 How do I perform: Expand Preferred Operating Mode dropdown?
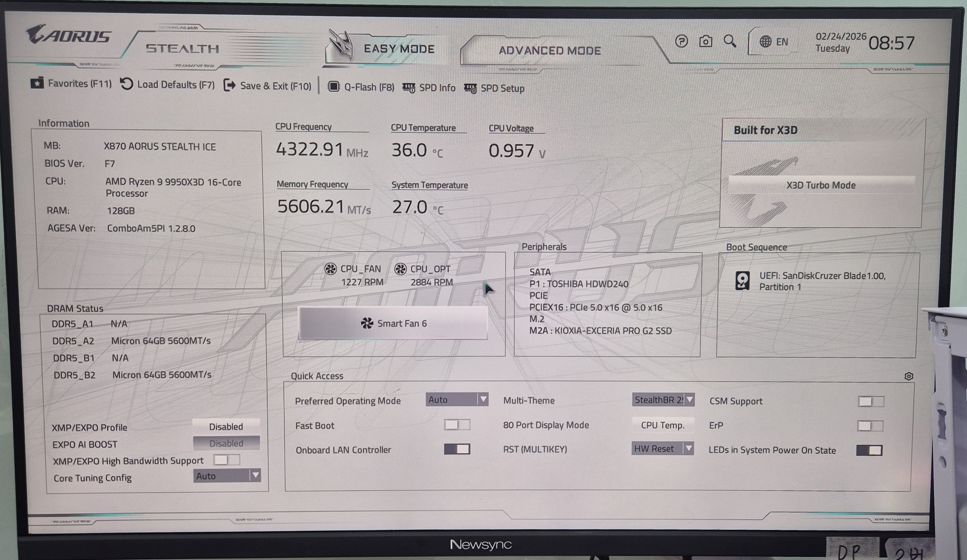(457, 400)
